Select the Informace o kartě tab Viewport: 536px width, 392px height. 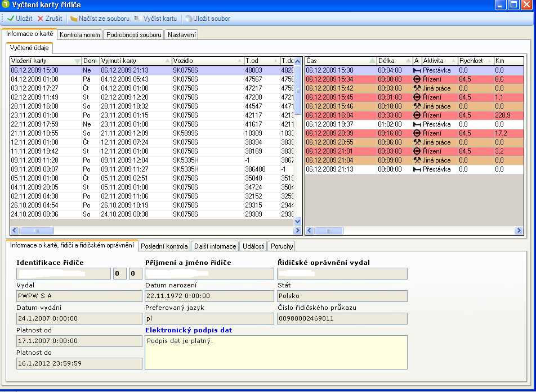(29, 34)
